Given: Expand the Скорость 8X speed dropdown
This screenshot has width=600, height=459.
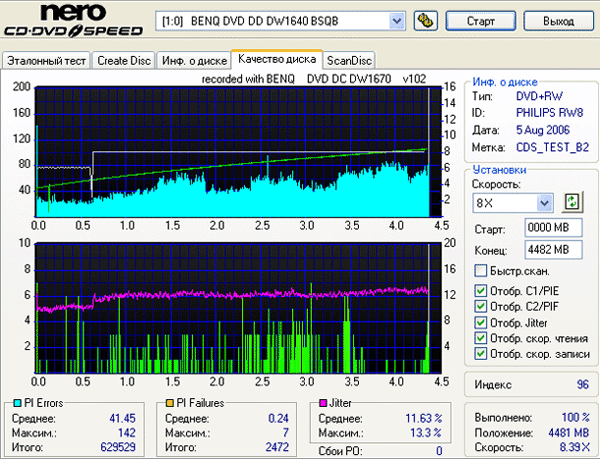Looking at the screenshot, I should click(544, 203).
